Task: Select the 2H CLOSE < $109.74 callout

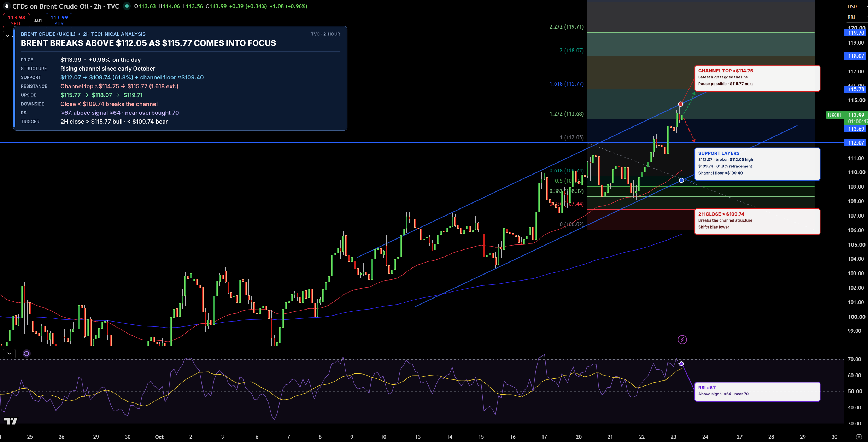Action: pos(757,222)
